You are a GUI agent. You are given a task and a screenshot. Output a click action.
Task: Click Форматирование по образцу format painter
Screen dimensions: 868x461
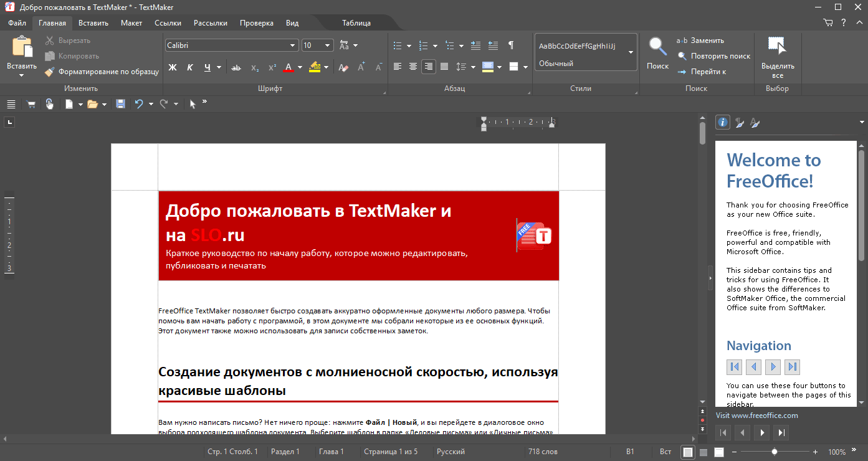[x=102, y=72]
